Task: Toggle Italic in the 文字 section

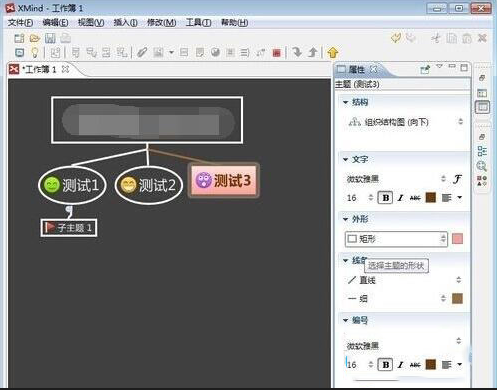Action: pos(400,198)
